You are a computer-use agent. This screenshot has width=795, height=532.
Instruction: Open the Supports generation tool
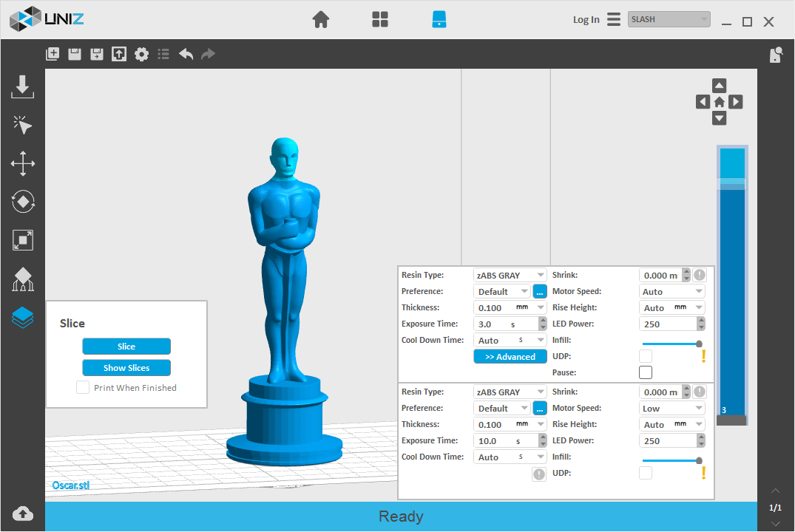click(22, 279)
